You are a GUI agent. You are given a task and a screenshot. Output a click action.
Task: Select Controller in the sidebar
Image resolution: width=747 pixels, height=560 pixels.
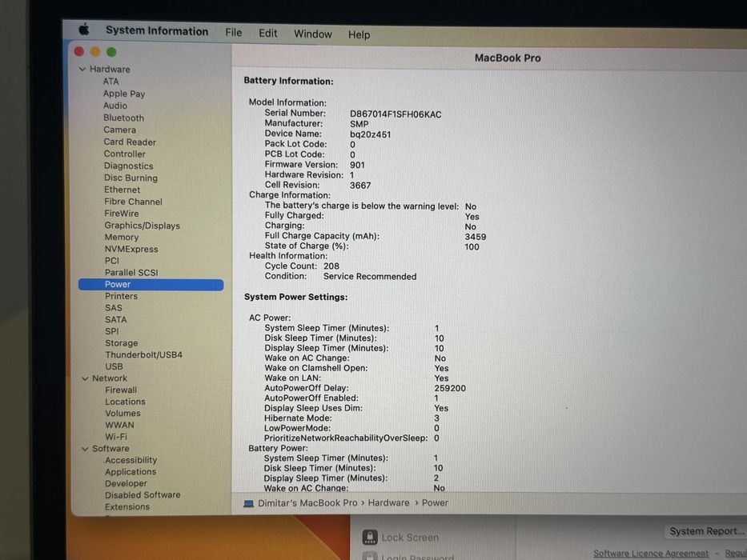tap(124, 154)
